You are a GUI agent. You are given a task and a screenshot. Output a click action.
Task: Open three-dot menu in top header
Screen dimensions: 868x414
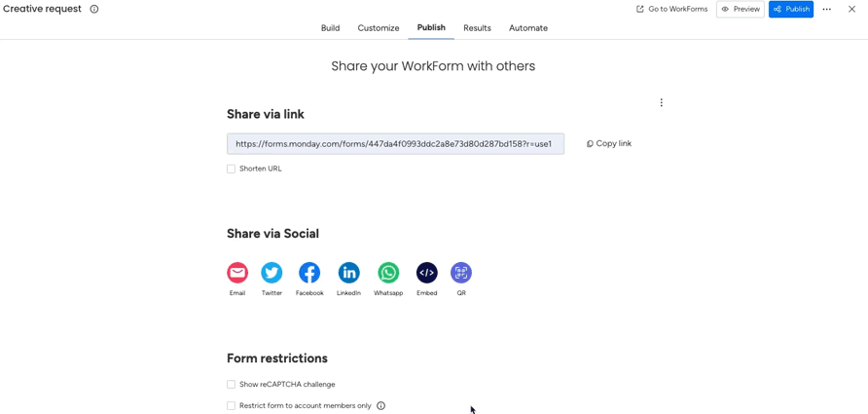[827, 10]
